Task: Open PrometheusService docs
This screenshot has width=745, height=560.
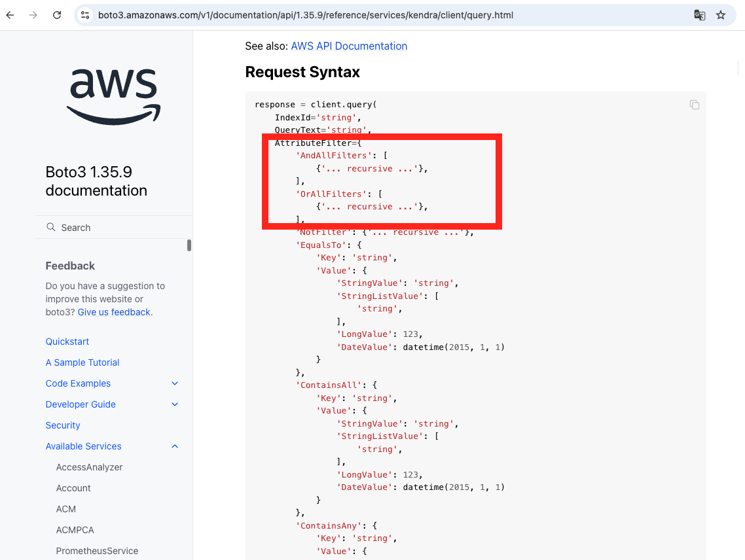Action: click(x=97, y=550)
